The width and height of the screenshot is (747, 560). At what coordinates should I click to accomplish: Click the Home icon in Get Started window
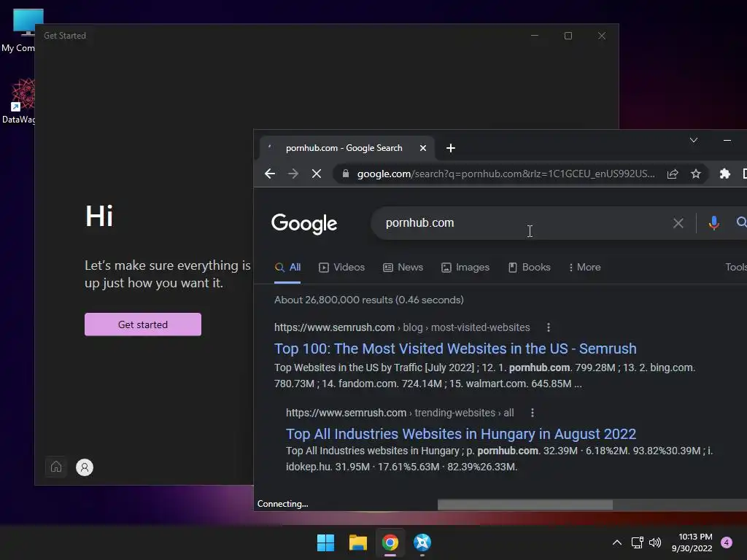[56, 467]
